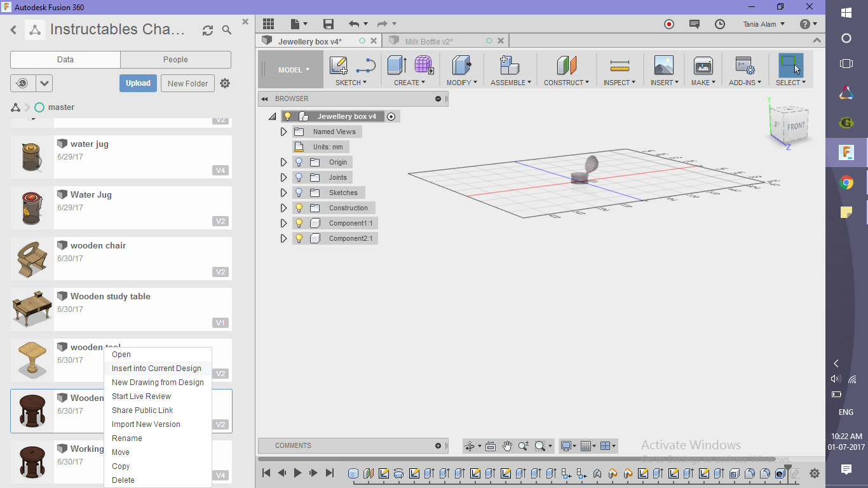Play the design timeline
Viewport: 868px width, 488px height.
tap(297, 473)
